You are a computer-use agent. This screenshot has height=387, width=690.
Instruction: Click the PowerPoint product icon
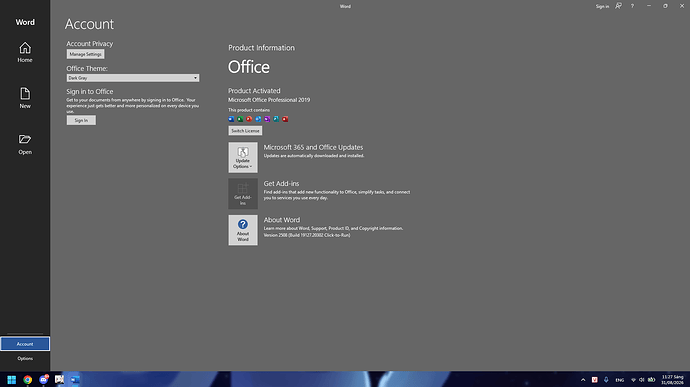(x=249, y=119)
